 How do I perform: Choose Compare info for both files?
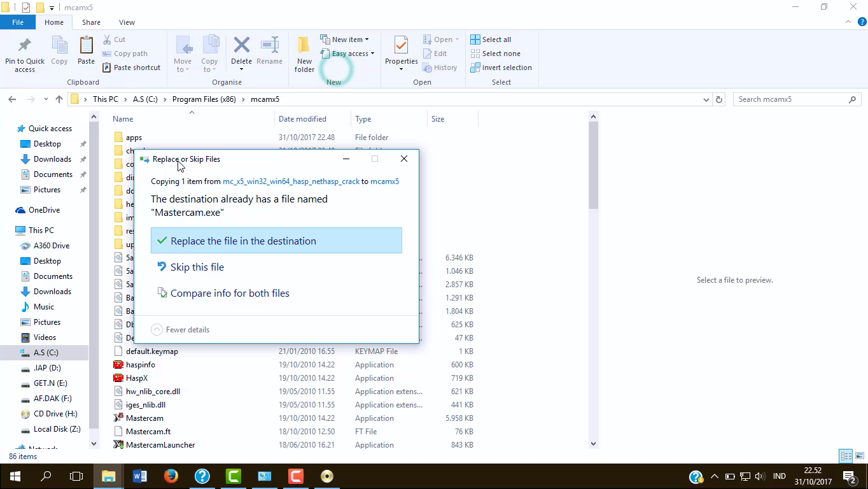[276, 293]
